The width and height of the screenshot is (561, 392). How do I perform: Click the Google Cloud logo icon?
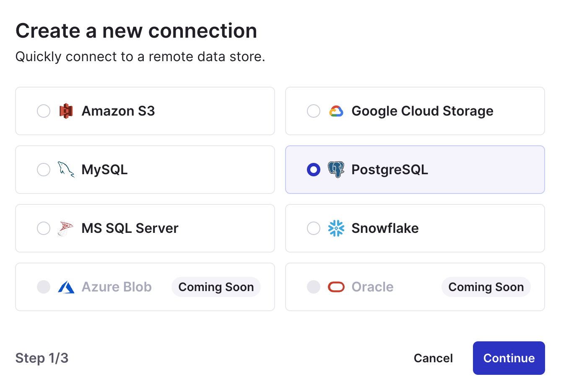click(336, 111)
